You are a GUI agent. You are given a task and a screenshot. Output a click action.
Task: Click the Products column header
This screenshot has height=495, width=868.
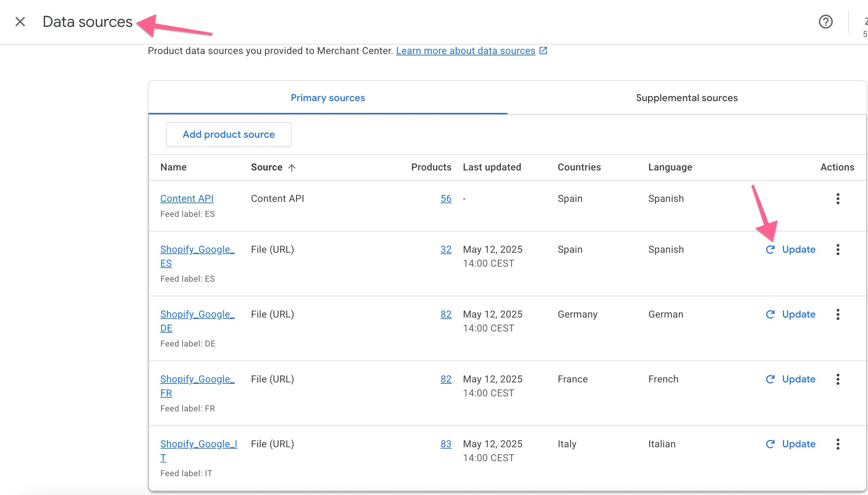(431, 167)
